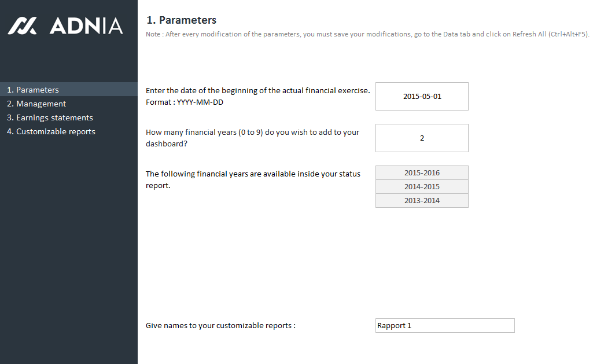Click the 2015-2016 financial year cell

(422, 172)
